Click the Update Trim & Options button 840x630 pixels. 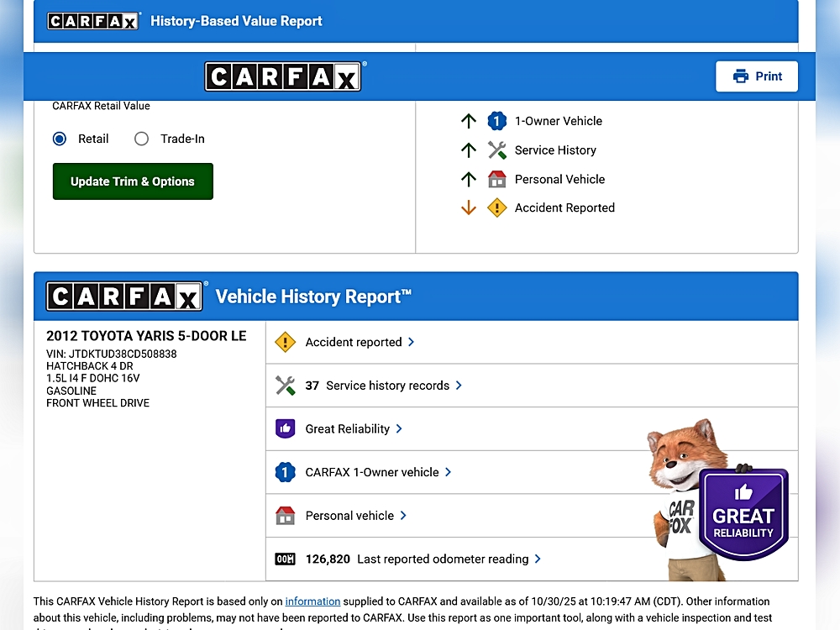pyautogui.click(x=133, y=181)
